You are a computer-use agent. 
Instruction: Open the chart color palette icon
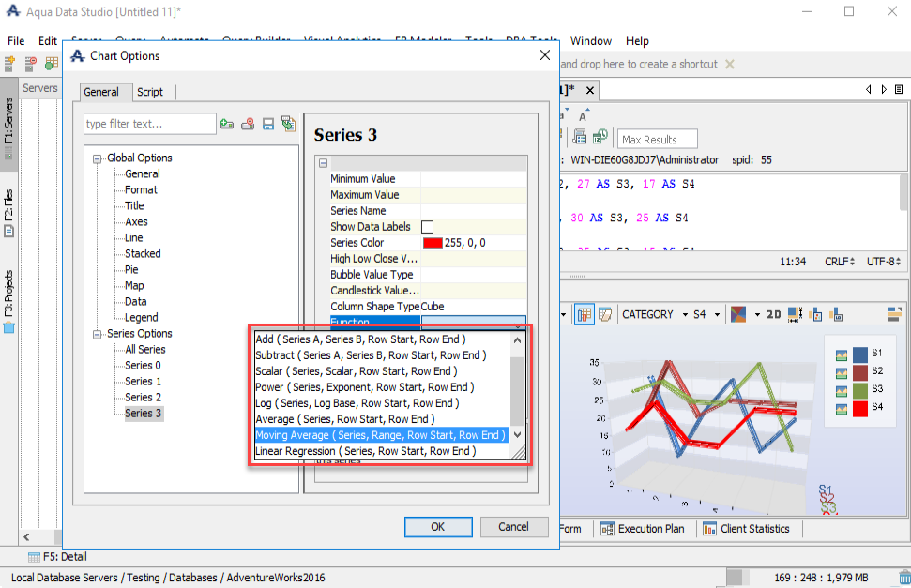[738, 314]
